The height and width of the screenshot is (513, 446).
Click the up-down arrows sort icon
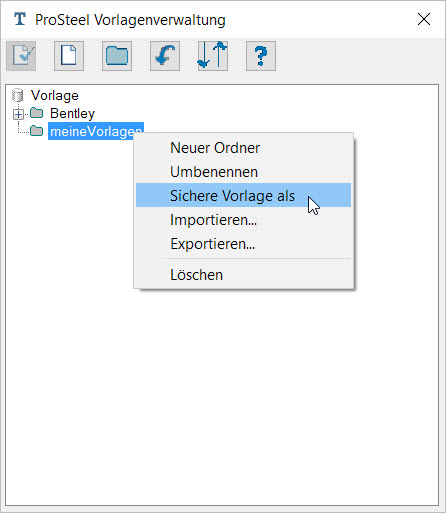213,56
